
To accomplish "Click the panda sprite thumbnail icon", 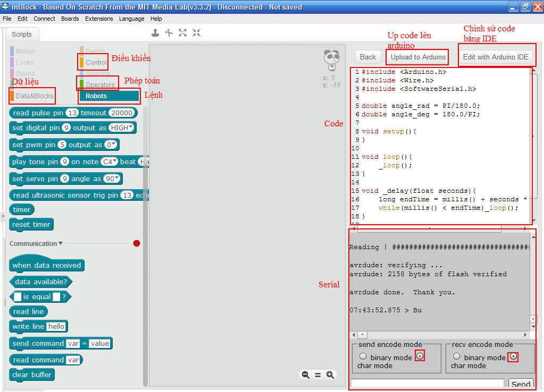I will pos(331,59).
